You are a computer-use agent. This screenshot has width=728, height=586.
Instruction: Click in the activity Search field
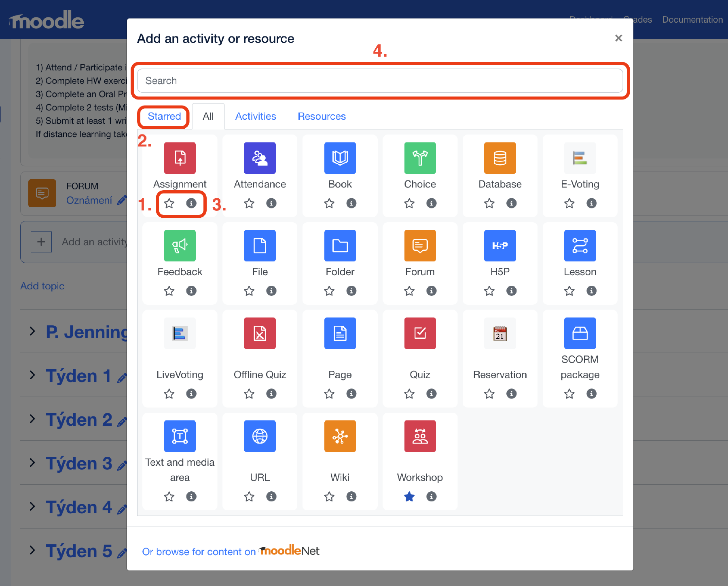tap(380, 81)
